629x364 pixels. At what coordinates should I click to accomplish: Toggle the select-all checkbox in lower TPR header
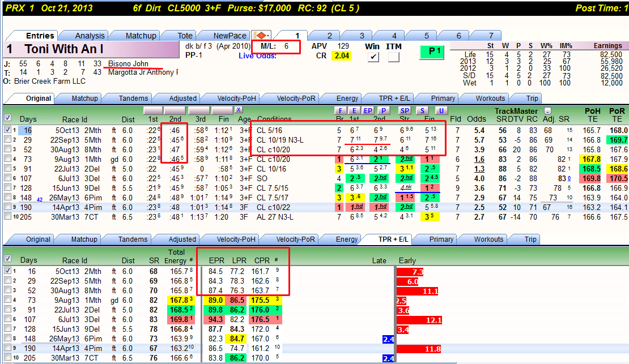7,259
